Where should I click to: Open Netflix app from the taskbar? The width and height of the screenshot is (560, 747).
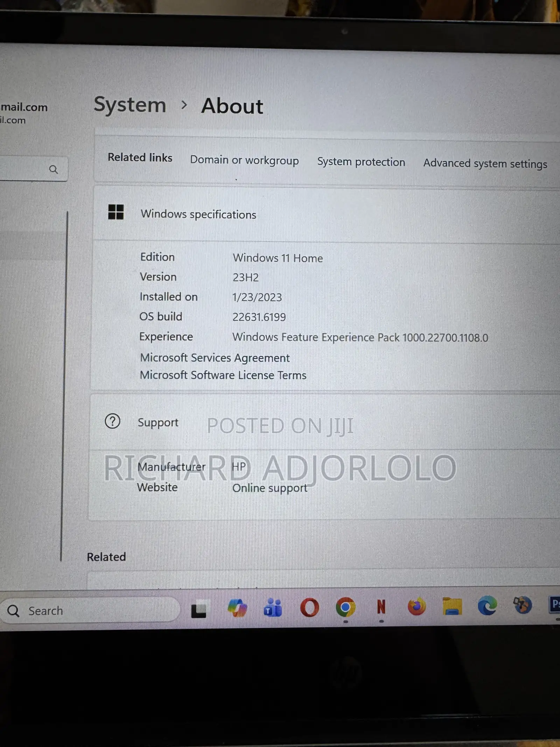coord(381,607)
